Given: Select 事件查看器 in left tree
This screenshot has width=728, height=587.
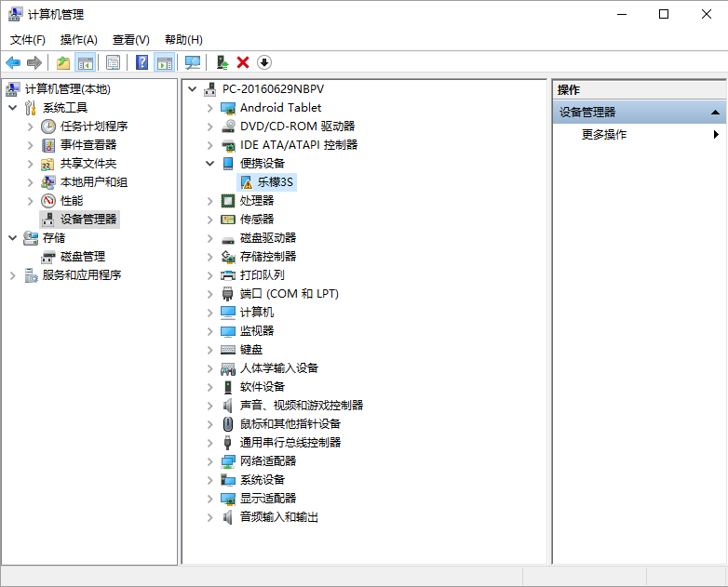Looking at the screenshot, I should [x=88, y=145].
